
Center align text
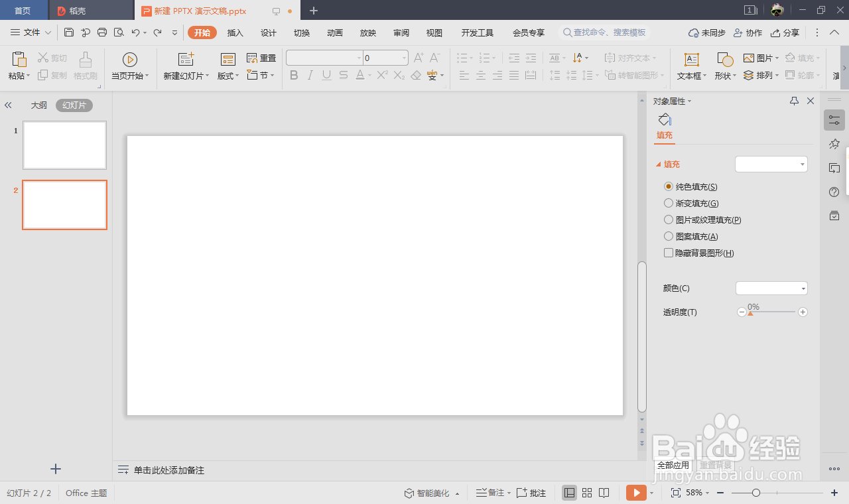coord(481,76)
